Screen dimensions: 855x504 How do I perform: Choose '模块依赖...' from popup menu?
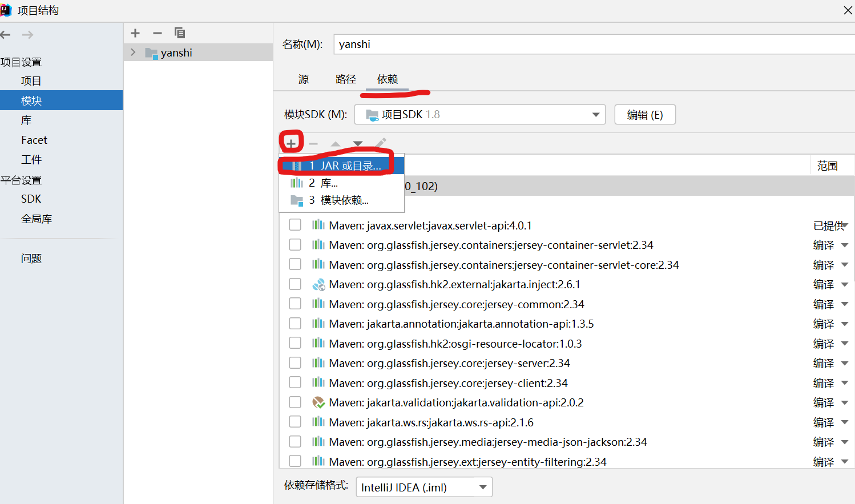coord(342,200)
